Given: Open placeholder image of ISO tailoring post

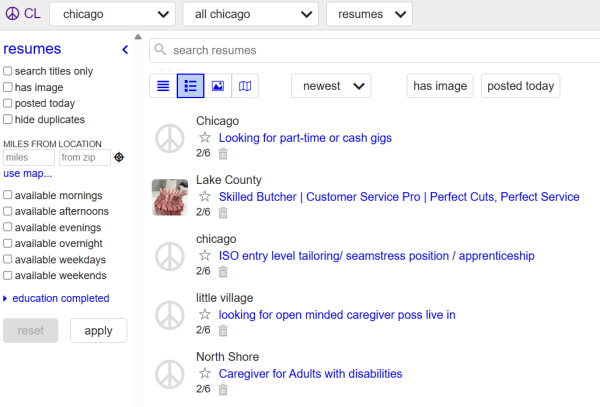Looking at the screenshot, I should coord(170,256).
